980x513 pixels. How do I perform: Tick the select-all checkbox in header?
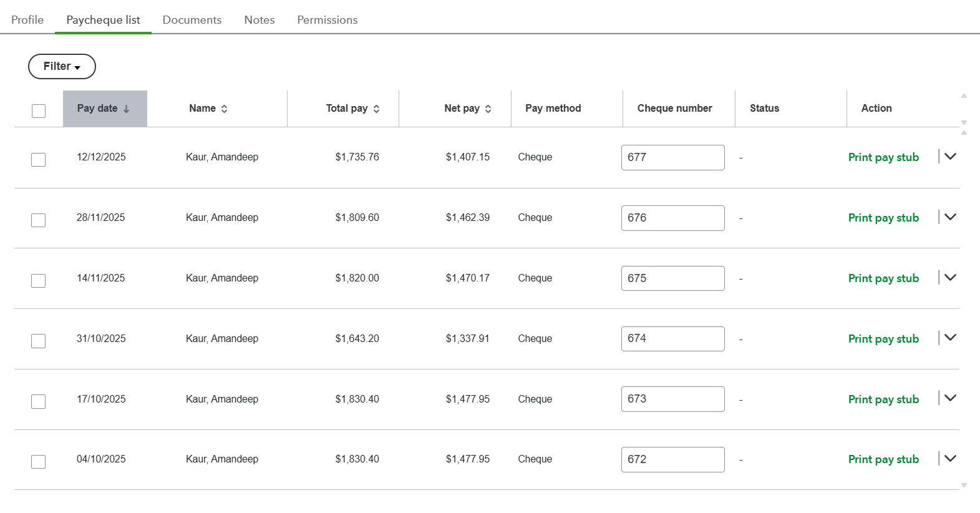pyautogui.click(x=39, y=111)
